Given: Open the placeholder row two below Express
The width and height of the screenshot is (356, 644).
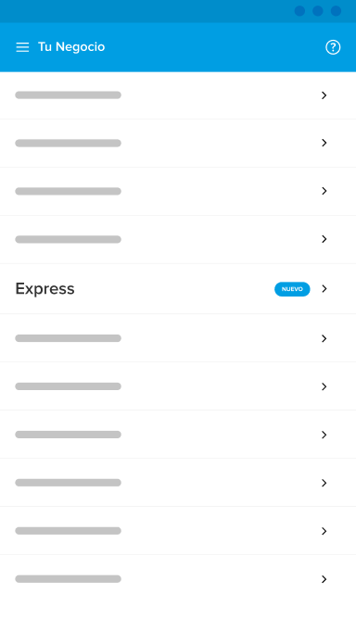Looking at the screenshot, I should click(x=178, y=386).
